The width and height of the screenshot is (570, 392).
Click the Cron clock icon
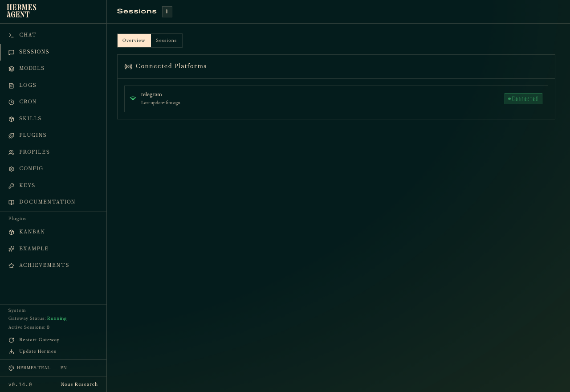point(11,102)
